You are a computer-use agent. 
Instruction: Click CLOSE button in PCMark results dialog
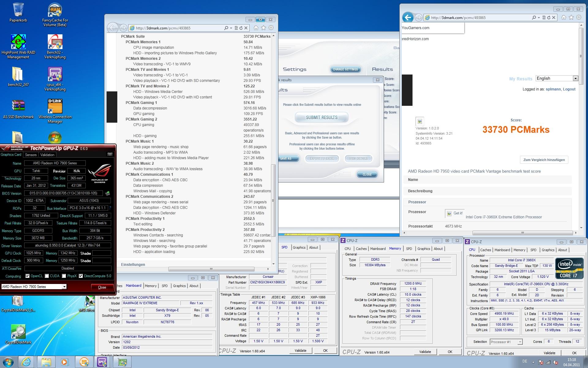pyautogui.click(x=367, y=174)
